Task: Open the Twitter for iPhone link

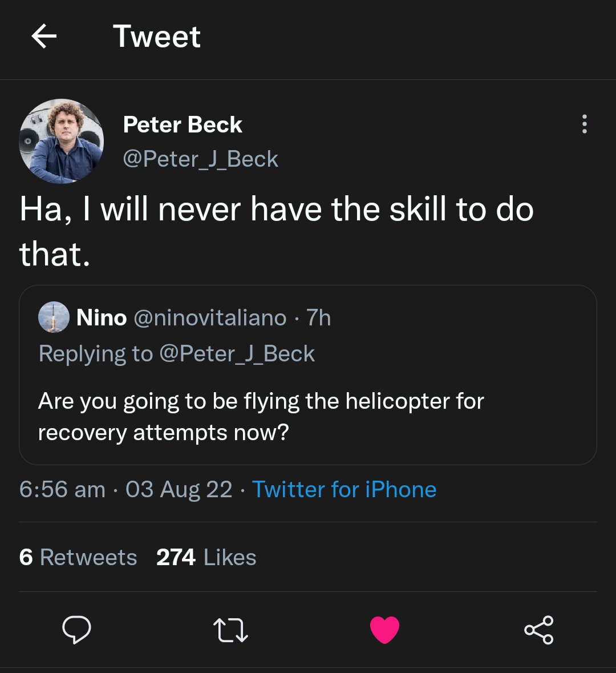Action: [344, 489]
